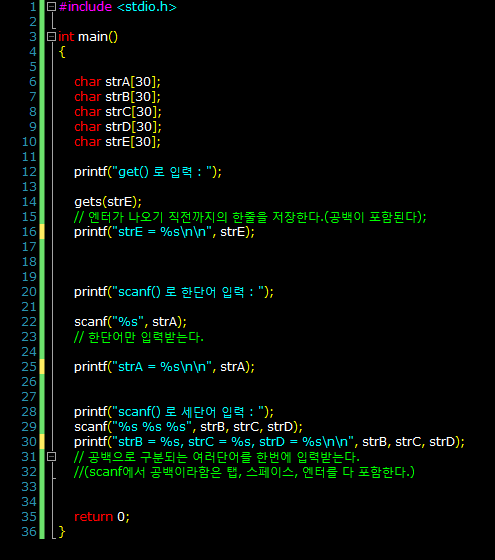Click scanf("%s", strA) statement
Image resolution: width=495 pixels, height=560 pixels.
click(130, 322)
